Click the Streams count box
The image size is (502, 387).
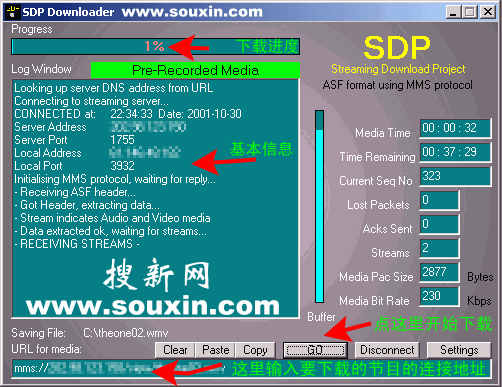pos(440,248)
